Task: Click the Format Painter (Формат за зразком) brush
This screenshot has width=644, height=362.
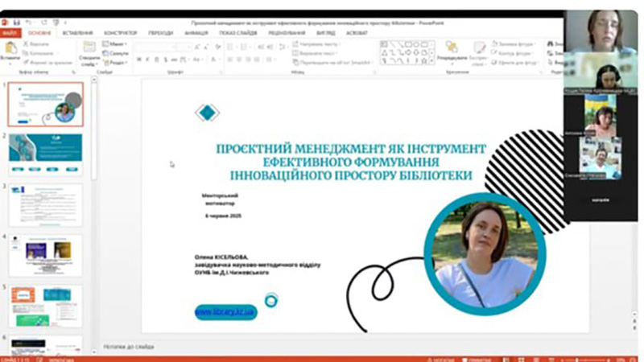Action: tap(27, 63)
